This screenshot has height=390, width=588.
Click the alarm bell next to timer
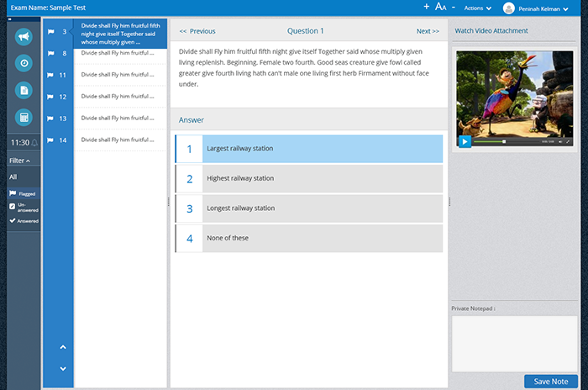click(x=35, y=143)
